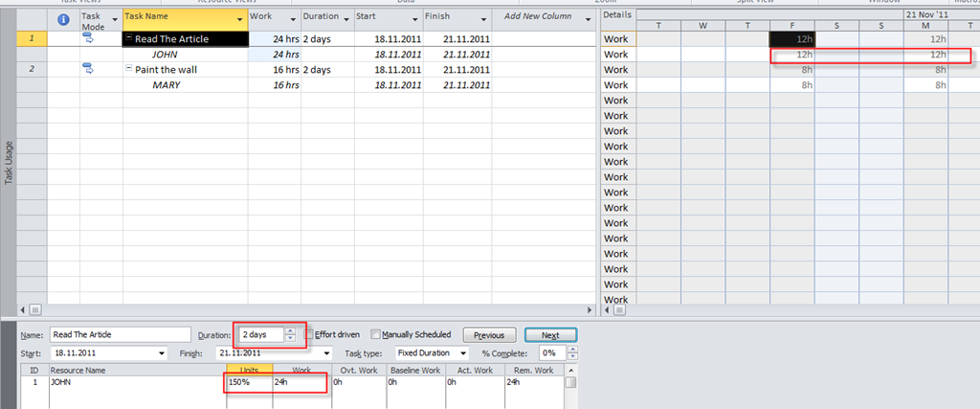Increase % Complete with the up arrow
980x409 pixels.
pos(573,350)
